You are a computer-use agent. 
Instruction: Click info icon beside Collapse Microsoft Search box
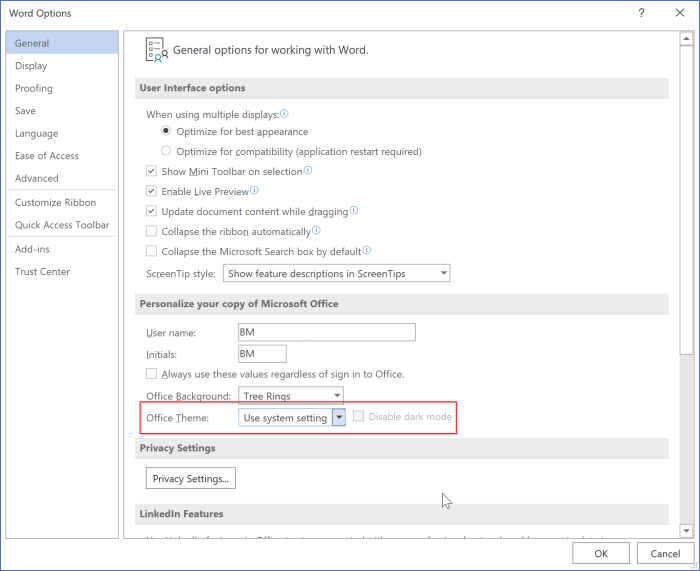click(367, 250)
